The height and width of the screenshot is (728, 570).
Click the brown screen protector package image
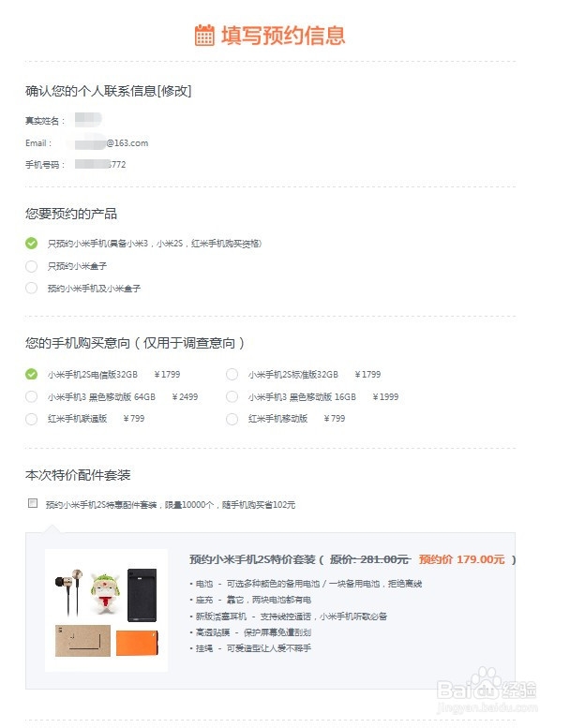[82, 641]
